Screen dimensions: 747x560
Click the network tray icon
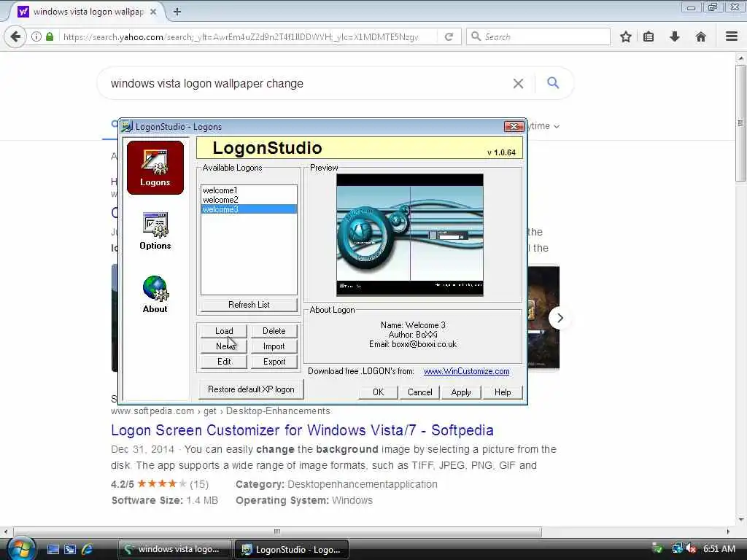[677, 548]
